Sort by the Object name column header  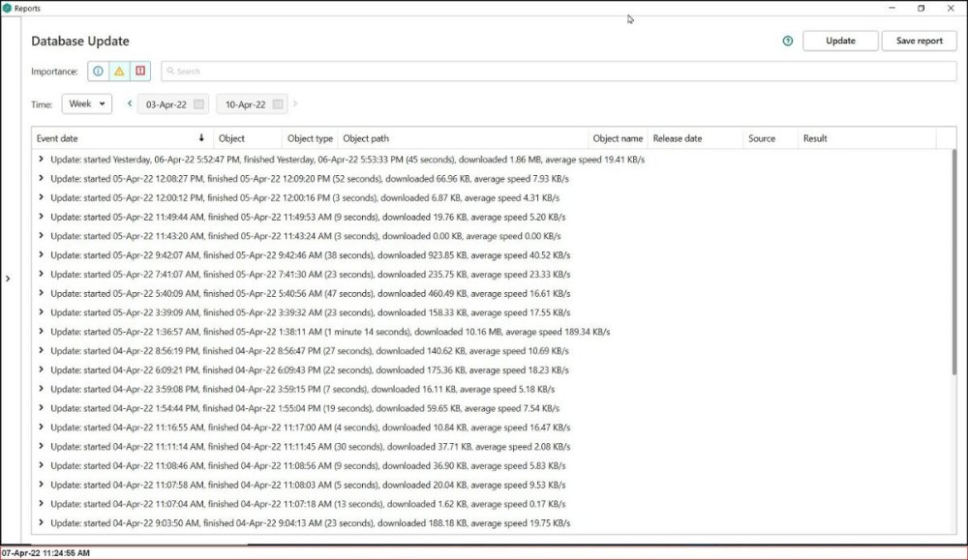click(x=618, y=138)
